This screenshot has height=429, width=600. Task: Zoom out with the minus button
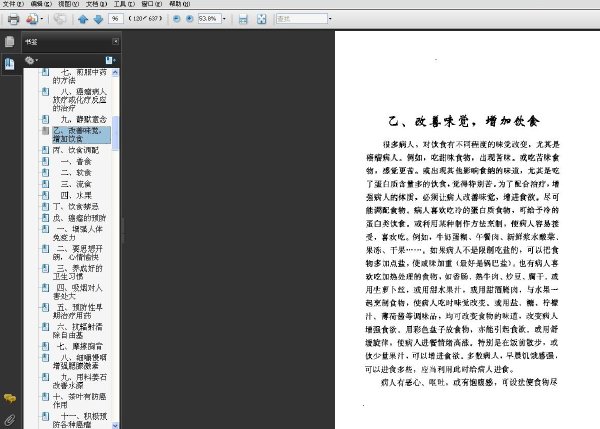point(176,18)
